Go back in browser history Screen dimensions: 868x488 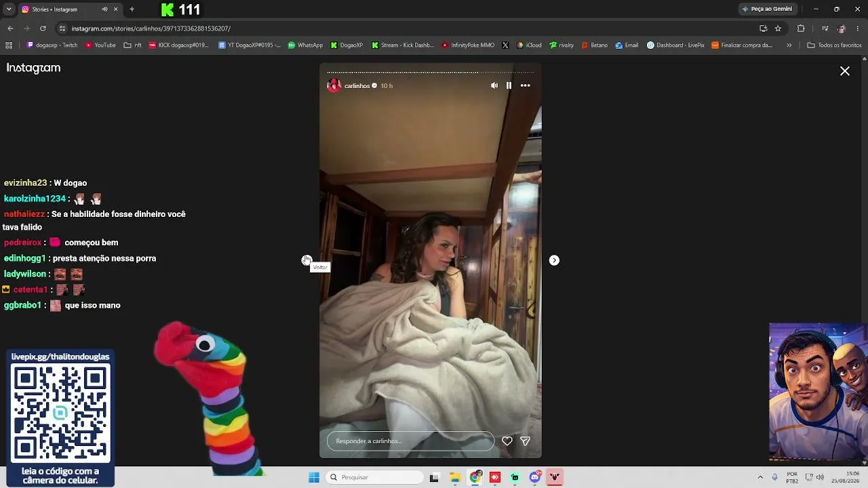pos(10,28)
